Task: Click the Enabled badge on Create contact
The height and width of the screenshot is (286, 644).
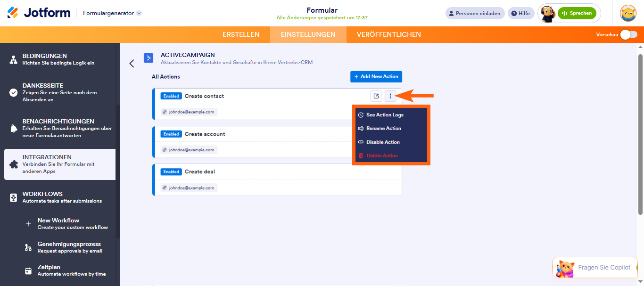Action: (x=171, y=96)
